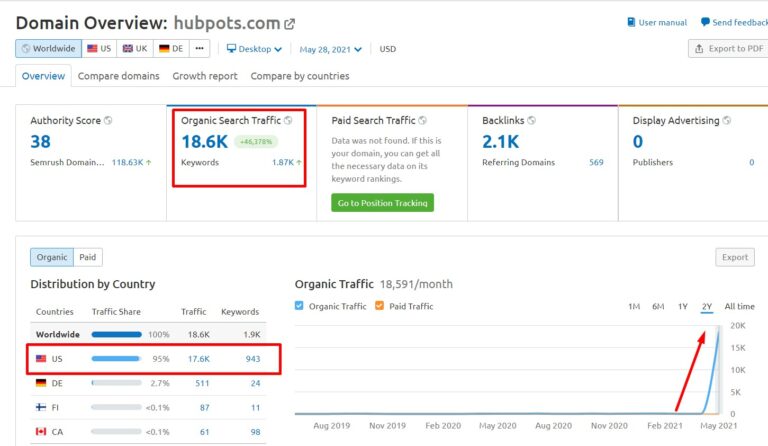Uncheck the Organic Traffic checkbox
Image resolution: width=768 pixels, height=446 pixels.
300,306
